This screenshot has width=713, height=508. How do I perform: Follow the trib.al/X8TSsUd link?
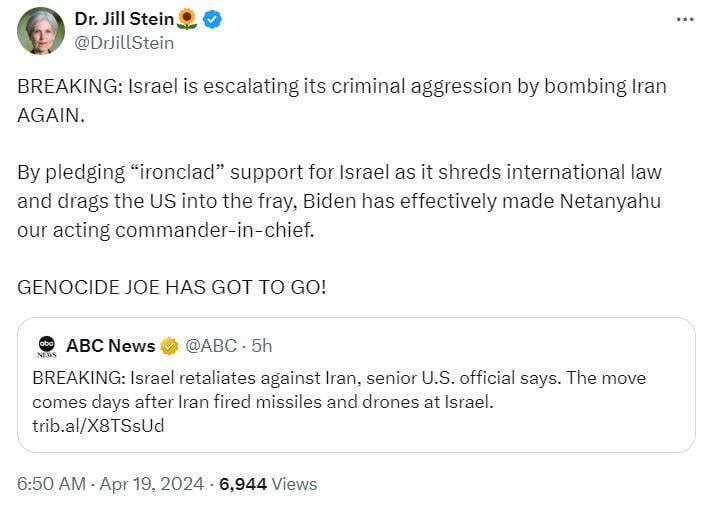[98, 426]
